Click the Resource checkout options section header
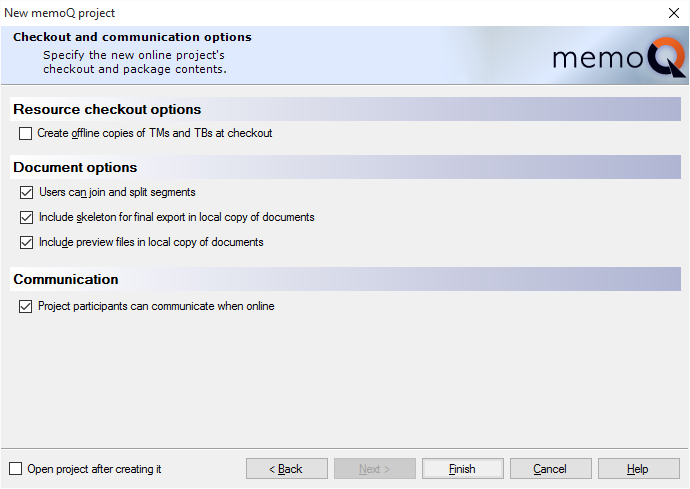 coord(345,109)
